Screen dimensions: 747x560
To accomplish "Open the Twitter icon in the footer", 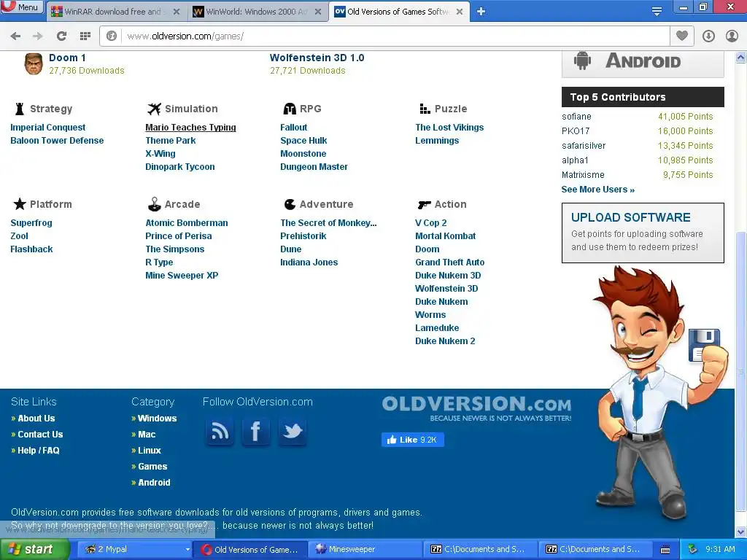I will coord(292,432).
